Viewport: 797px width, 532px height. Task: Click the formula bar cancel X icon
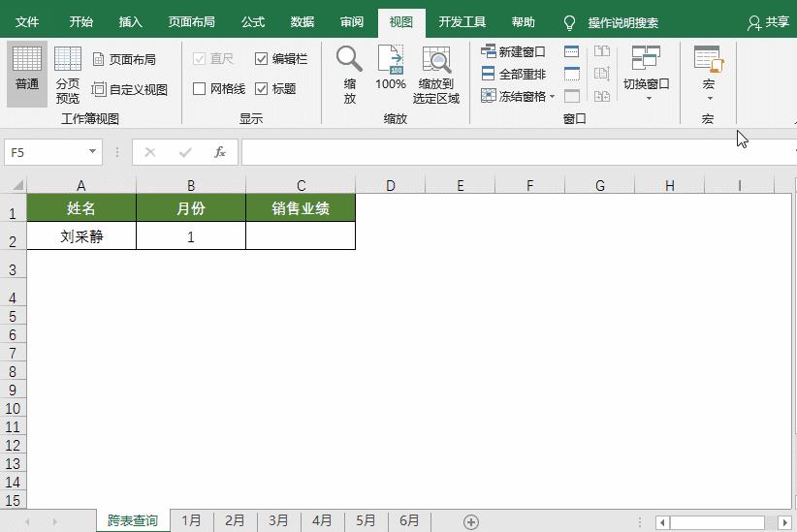(x=150, y=152)
